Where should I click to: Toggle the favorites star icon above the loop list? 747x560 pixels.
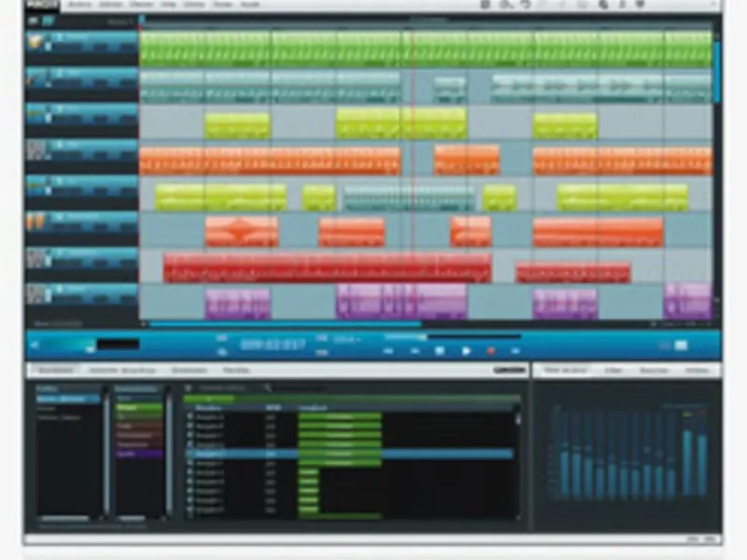pyautogui.click(x=188, y=388)
